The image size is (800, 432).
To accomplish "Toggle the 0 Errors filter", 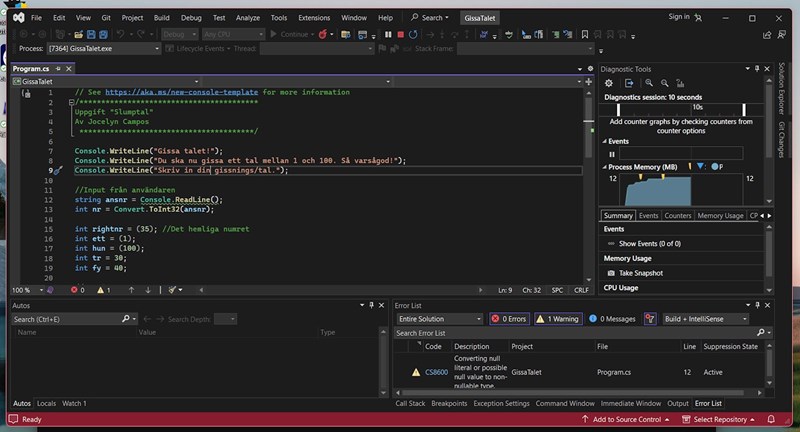I will pyautogui.click(x=508, y=319).
